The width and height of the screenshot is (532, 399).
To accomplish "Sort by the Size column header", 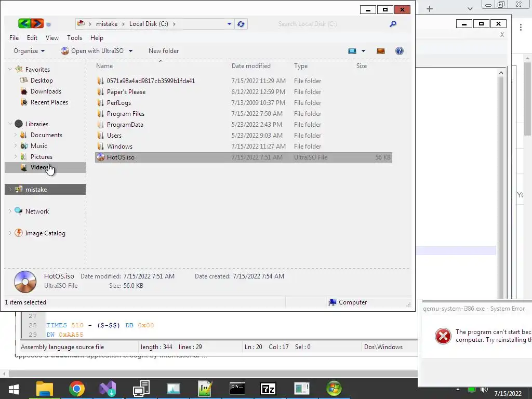I will [x=362, y=66].
